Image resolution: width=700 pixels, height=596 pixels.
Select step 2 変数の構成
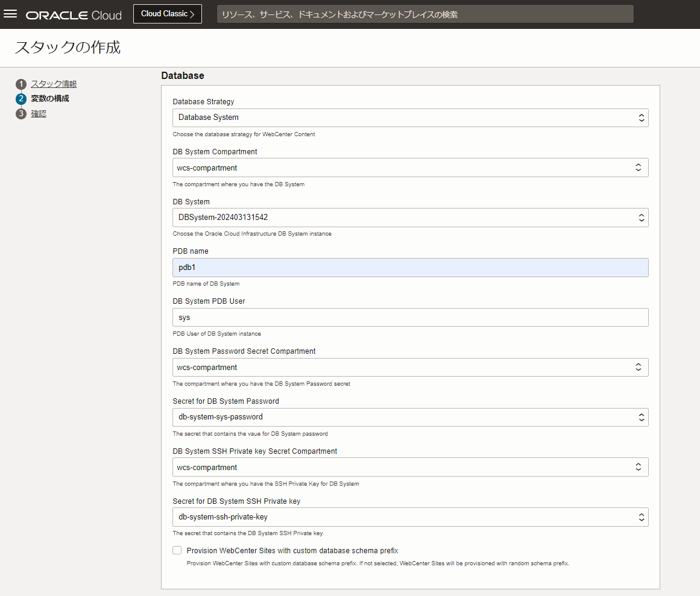[x=50, y=99]
